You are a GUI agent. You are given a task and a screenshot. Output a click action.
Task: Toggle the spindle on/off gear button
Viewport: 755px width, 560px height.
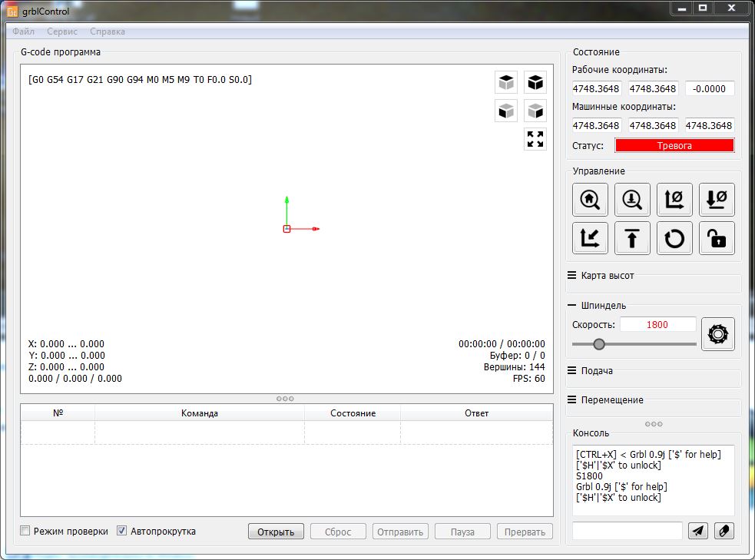[717, 333]
